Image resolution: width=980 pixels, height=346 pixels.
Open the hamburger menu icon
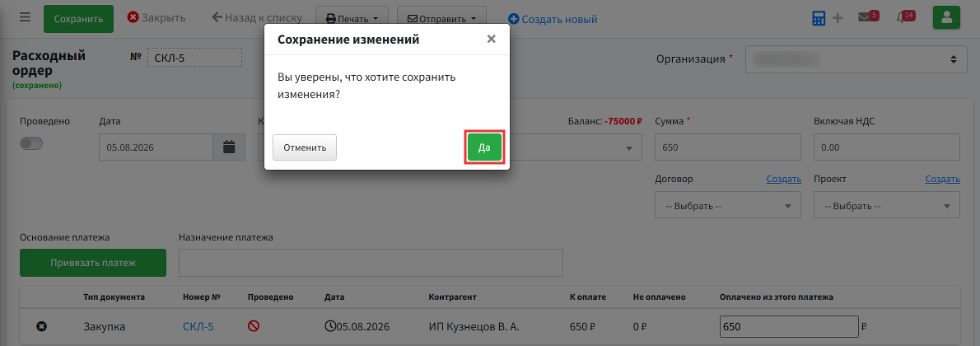point(25,17)
